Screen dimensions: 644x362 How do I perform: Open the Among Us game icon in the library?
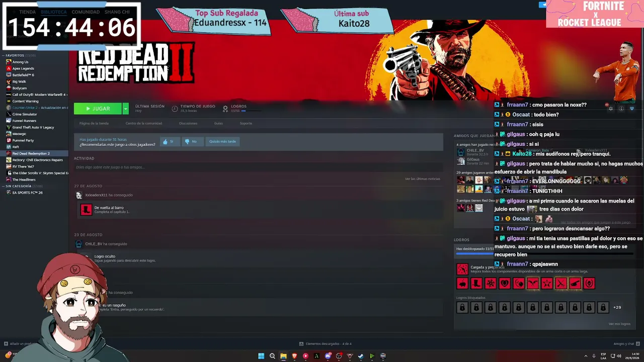[9, 62]
